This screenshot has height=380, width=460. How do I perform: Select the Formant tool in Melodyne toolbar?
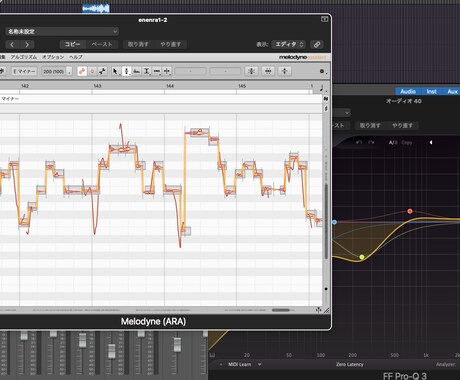pos(137,71)
